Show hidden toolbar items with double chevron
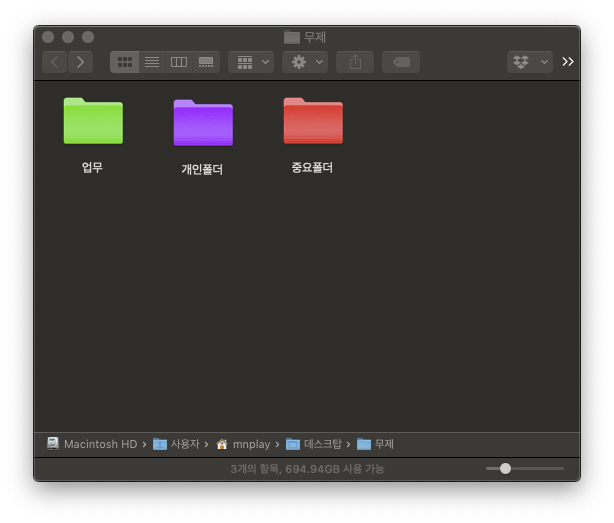Image resolution: width=614 pixels, height=523 pixels. [568, 61]
